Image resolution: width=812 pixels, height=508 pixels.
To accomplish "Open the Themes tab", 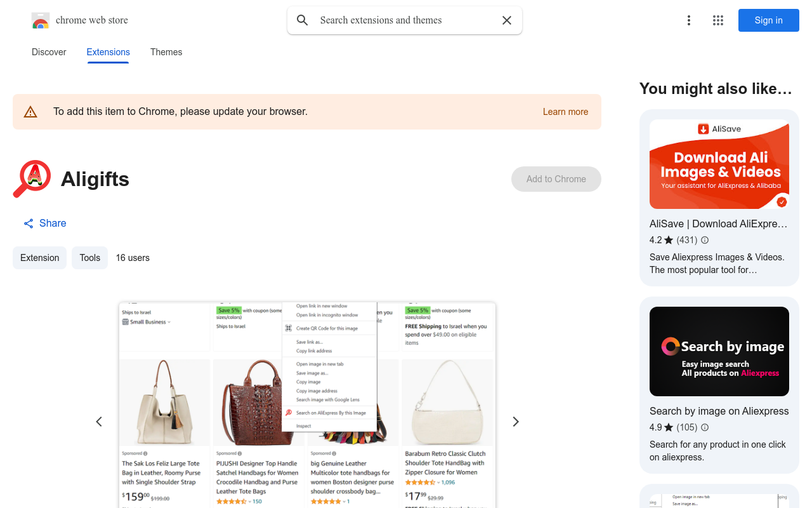I will (166, 52).
